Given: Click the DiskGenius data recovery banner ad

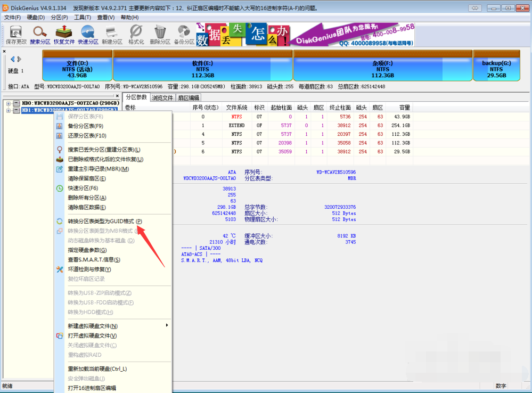Looking at the screenshot, I should click(x=305, y=35).
